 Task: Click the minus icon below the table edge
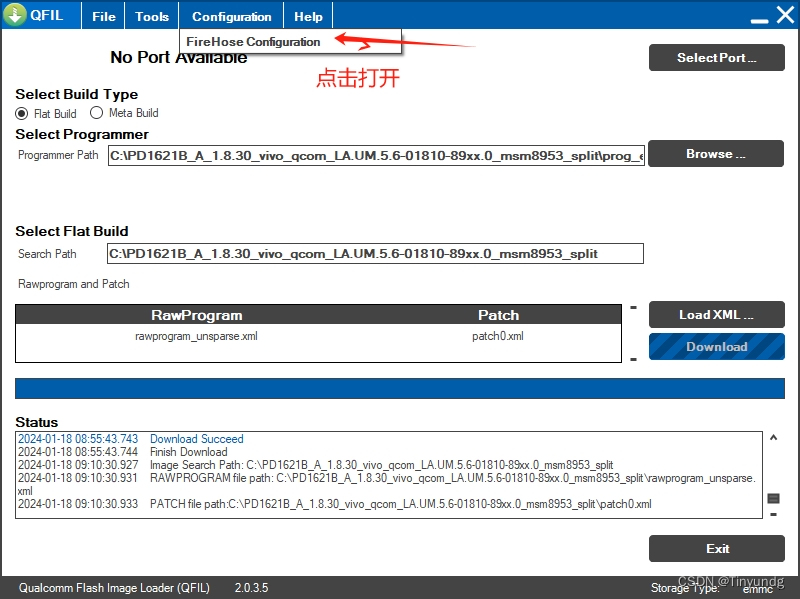click(633, 360)
